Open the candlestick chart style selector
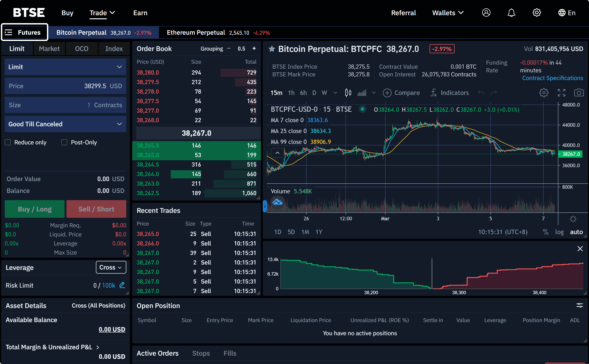The height and width of the screenshot is (364, 589). pyautogui.click(x=348, y=93)
